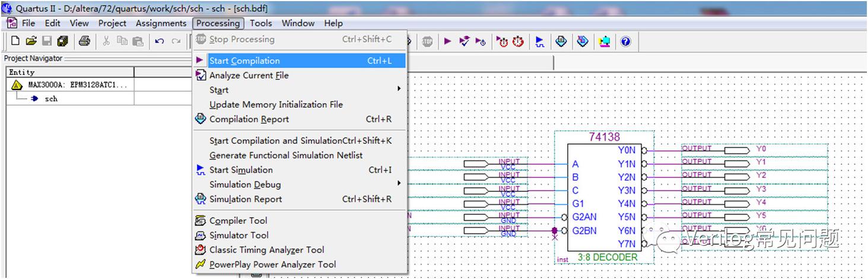868x279 pixels.
Task: Open the SOPC Builder toolbar icon
Action: 604,41
